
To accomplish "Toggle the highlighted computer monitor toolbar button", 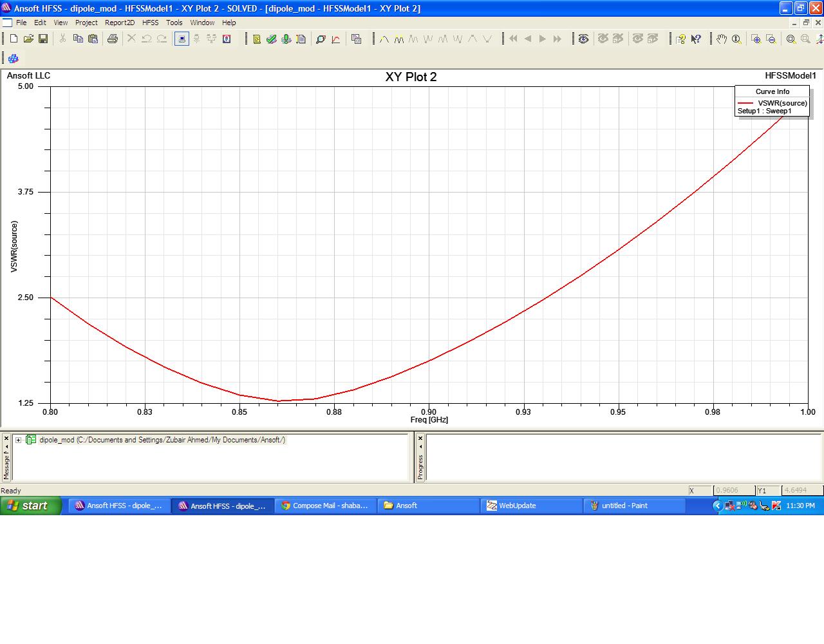I will tap(182, 39).
